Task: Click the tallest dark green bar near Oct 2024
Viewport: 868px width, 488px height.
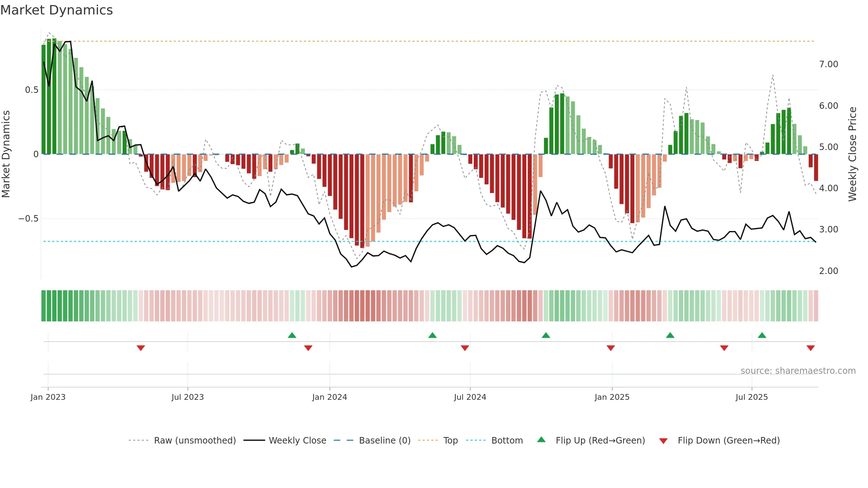Action: click(562, 124)
